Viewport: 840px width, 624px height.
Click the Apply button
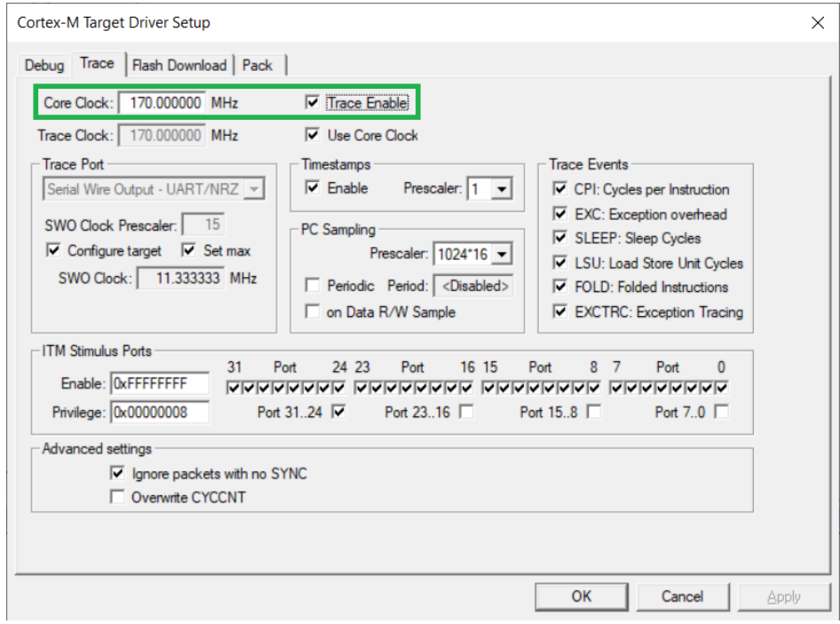pos(784,596)
